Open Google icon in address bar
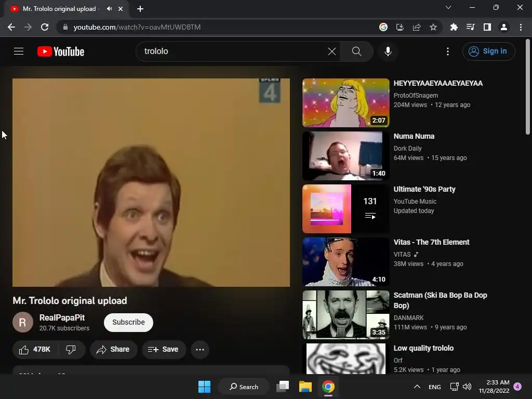This screenshot has height=399, width=532. point(383,27)
